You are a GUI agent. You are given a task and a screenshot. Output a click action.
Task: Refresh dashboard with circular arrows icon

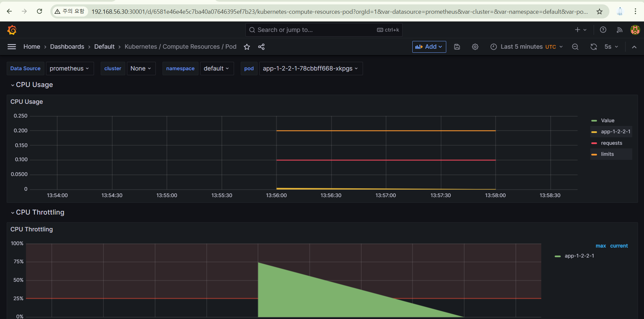coord(594,47)
